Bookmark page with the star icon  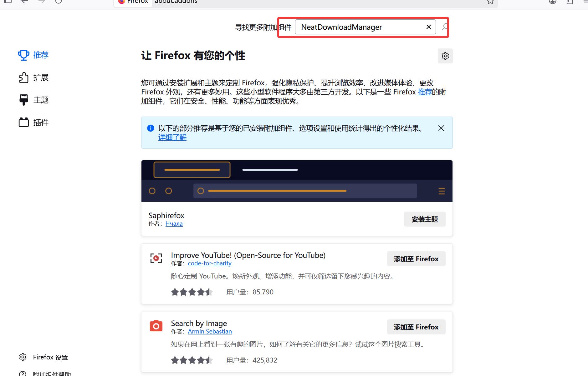(x=490, y=2)
